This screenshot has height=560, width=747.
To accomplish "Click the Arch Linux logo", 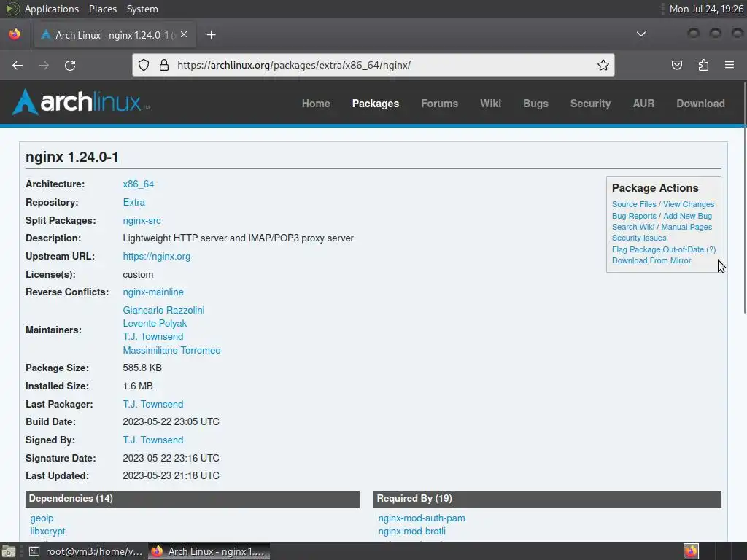I will [80, 102].
